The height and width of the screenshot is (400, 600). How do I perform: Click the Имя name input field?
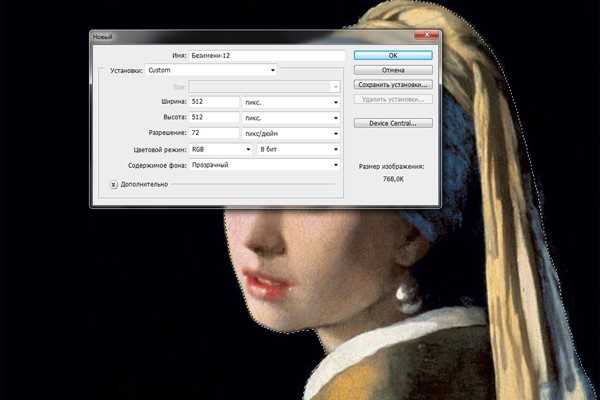coord(267,56)
